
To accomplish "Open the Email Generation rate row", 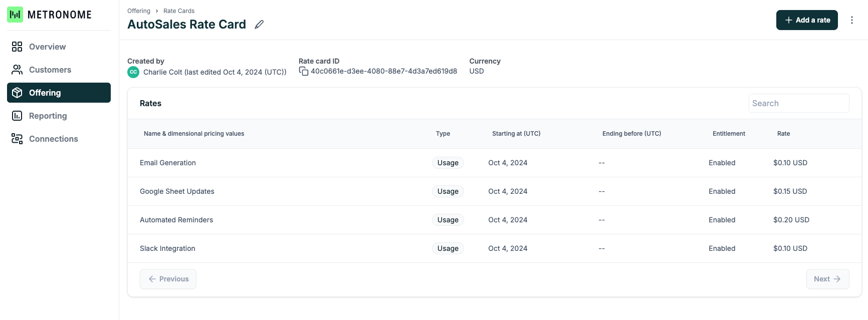I will point(168,163).
